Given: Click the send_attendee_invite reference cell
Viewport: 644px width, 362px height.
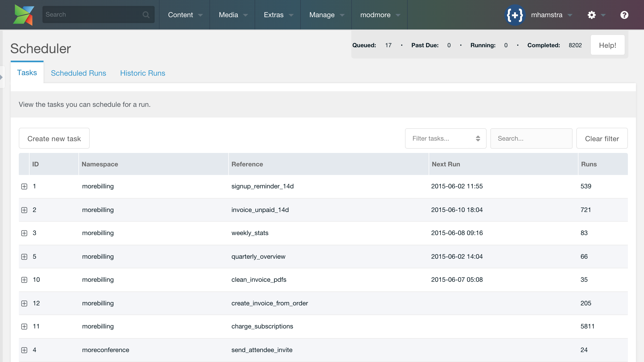Looking at the screenshot, I should (x=262, y=350).
